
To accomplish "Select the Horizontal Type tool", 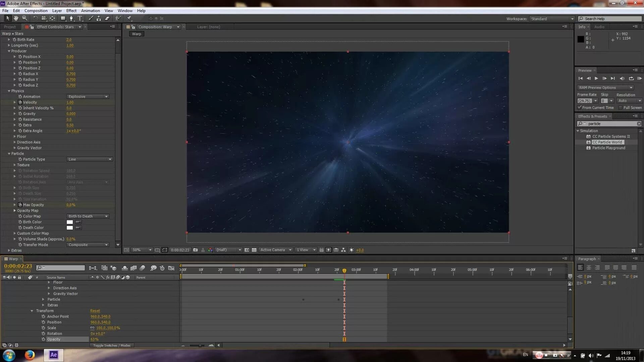I will [x=80, y=18].
